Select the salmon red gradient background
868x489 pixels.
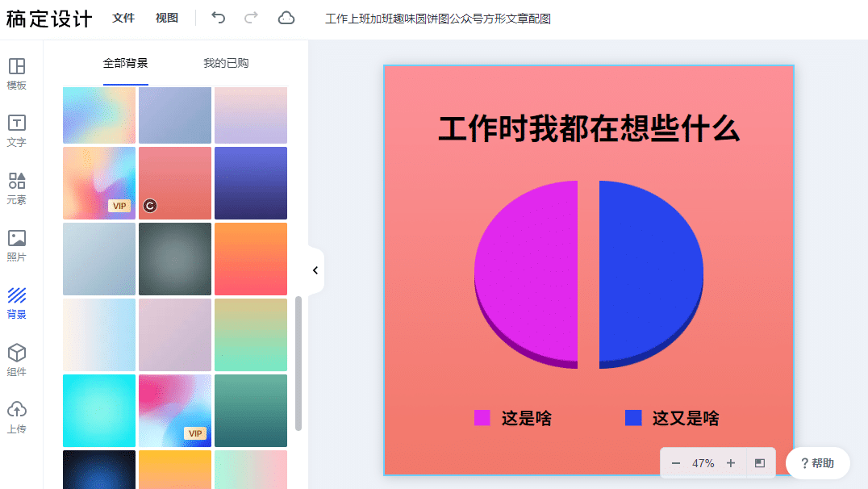pyautogui.click(x=175, y=183)
